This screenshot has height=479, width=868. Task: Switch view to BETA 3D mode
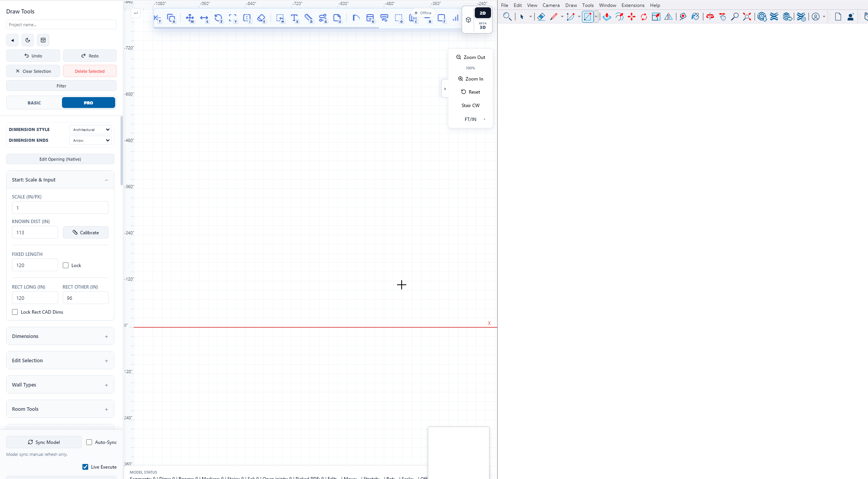[x=483, y=26]
